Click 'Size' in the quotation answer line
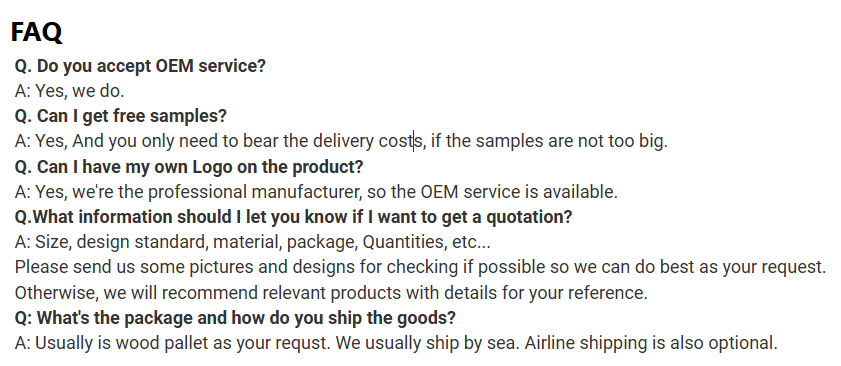 pyautogui.click(x=52, y=242)
